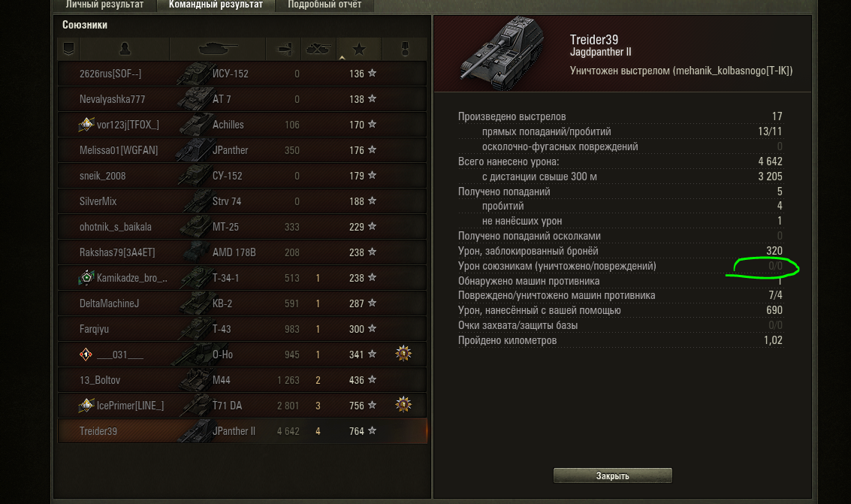Sort by experience star column icon
The height and width of the screenshot is (504, 851).
pos(359,50)
